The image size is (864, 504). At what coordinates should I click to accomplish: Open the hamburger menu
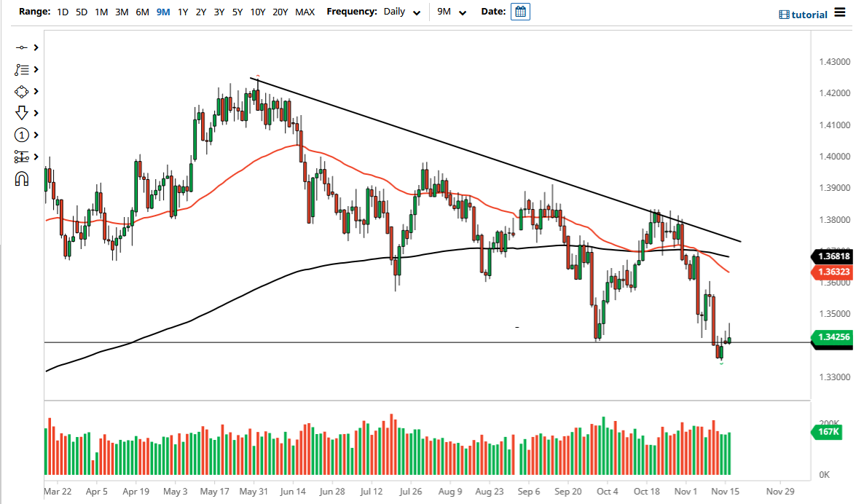coord(839,13)
